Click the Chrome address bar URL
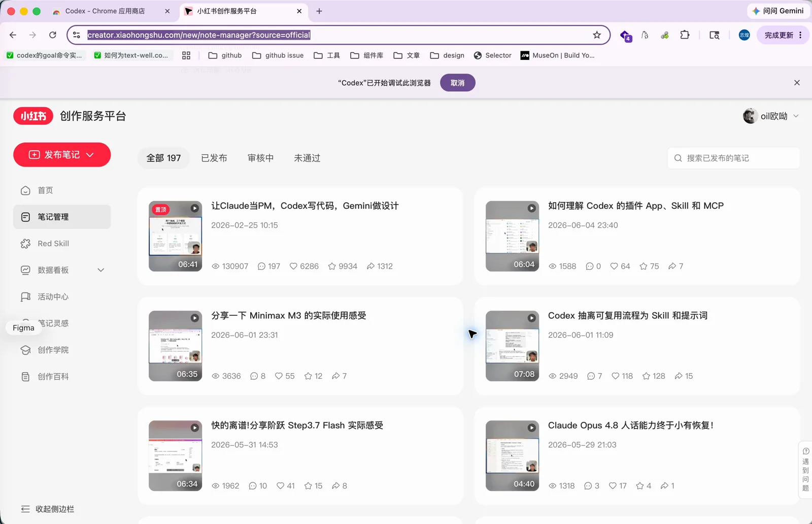The image size is (812, 524). pyautogui.click(x=198, y=35)
